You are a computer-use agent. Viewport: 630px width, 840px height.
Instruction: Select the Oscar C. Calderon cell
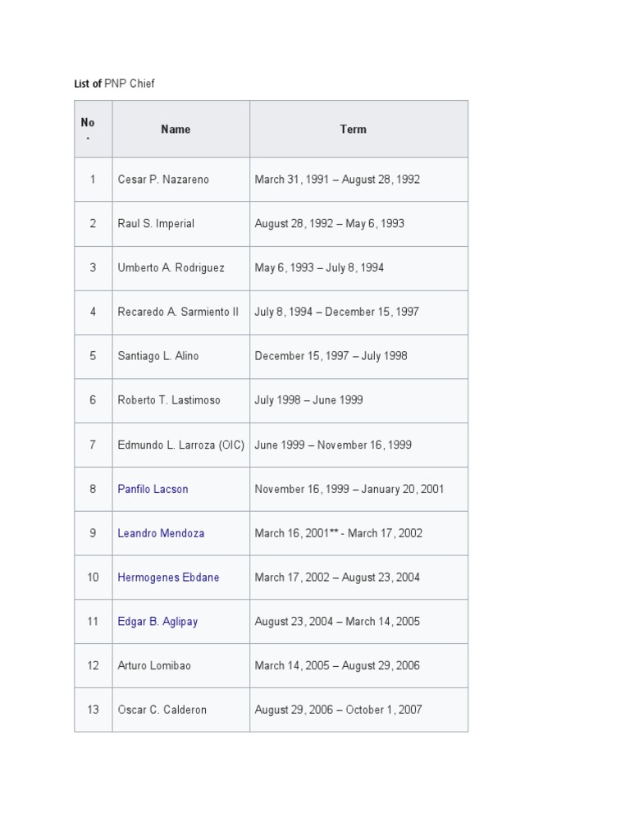(162, 710)
